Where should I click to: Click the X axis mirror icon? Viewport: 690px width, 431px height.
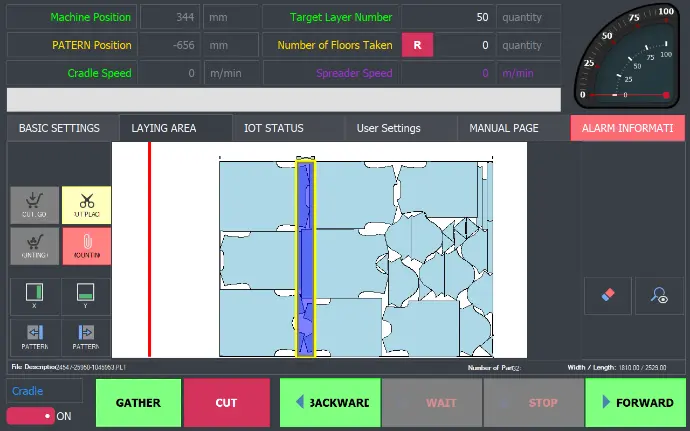coord(35,297)
